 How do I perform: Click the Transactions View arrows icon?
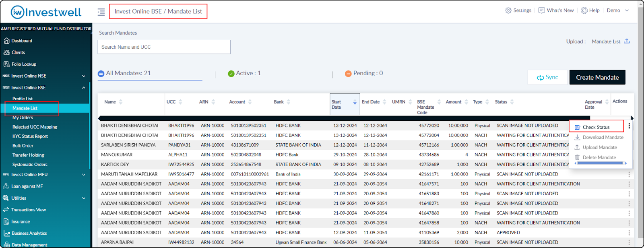click(6, 210)
